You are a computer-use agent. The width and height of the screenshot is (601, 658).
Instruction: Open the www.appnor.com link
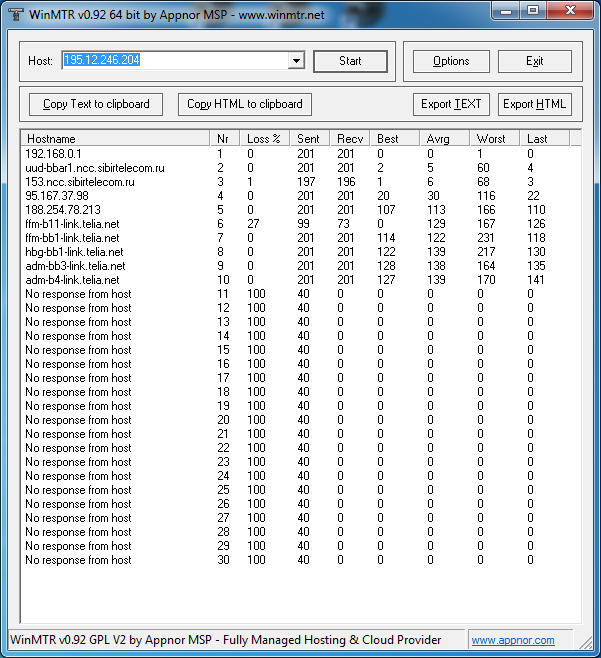(x=513, y=640)
